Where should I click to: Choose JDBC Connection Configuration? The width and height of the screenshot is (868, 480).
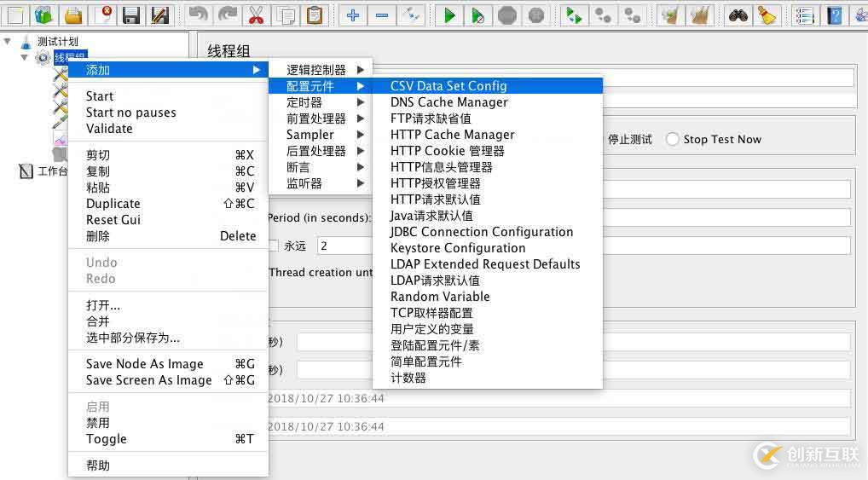tap(488, 232)
